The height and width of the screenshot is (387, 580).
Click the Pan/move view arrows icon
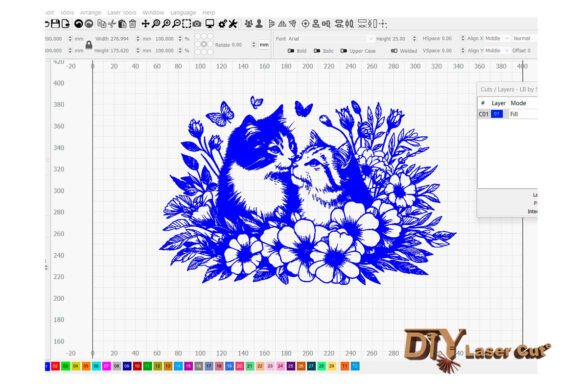[x=145, y=24]
